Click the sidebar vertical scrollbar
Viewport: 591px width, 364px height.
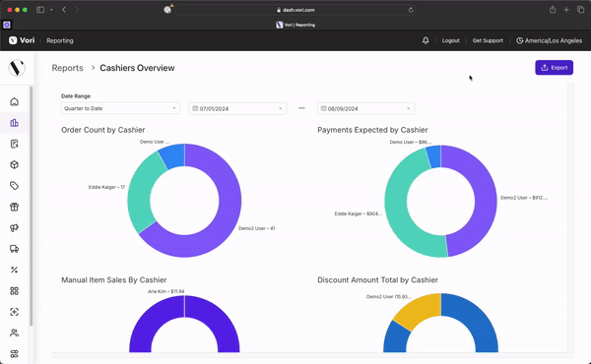point(31,206)
